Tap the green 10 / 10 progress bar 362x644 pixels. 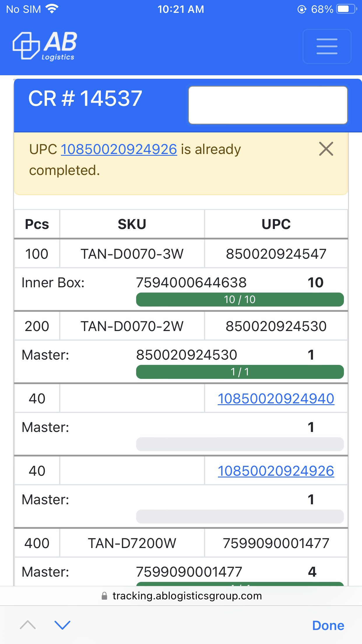(240, 300)
